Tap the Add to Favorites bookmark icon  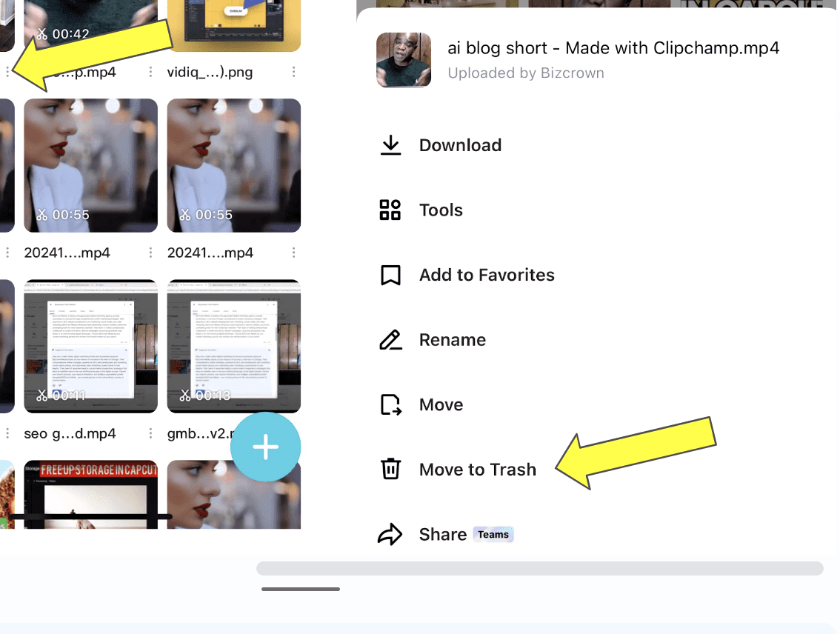[390, 276]
